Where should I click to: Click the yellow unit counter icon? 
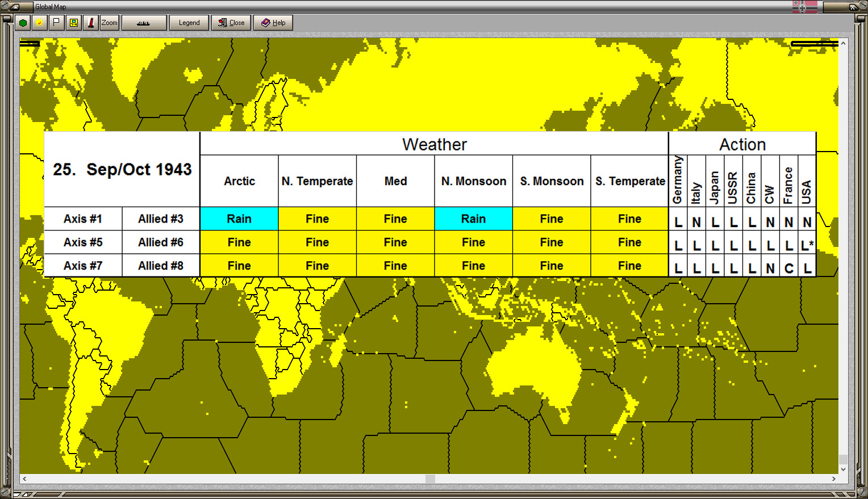(73, 23)
